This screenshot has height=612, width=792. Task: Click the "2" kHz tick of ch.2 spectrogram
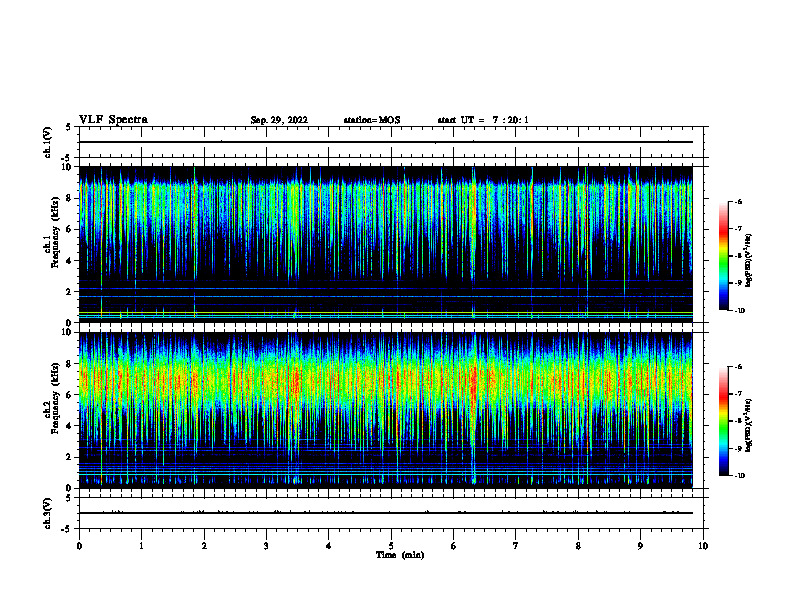pyautogui.click(x=69, y=457)
